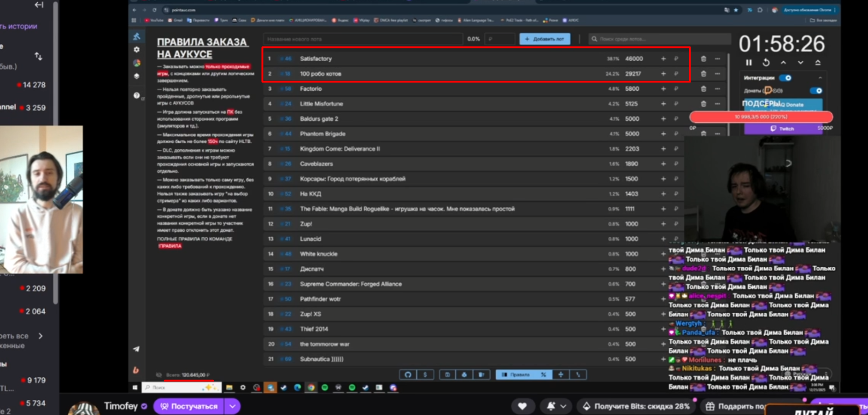The image size is (868, 415).
Task: Click the streamer webcam thumbnail on left
Action: (x=41, y=199)
